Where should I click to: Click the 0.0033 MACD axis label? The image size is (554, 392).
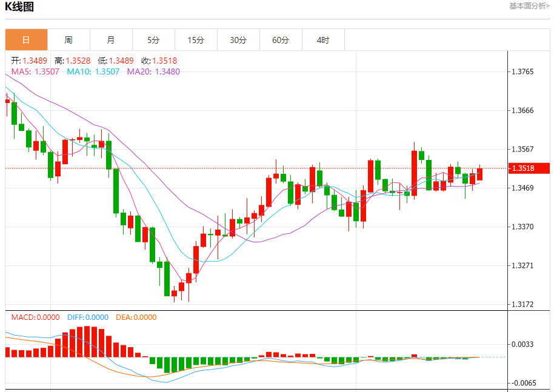click(522, 344)
